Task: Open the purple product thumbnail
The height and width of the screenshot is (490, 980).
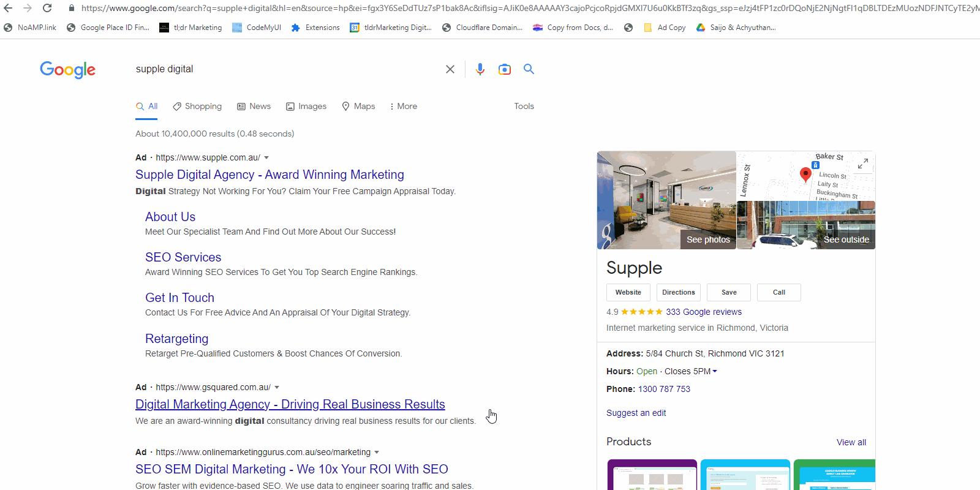Action: pyautogui.click(x=652, y=475)
